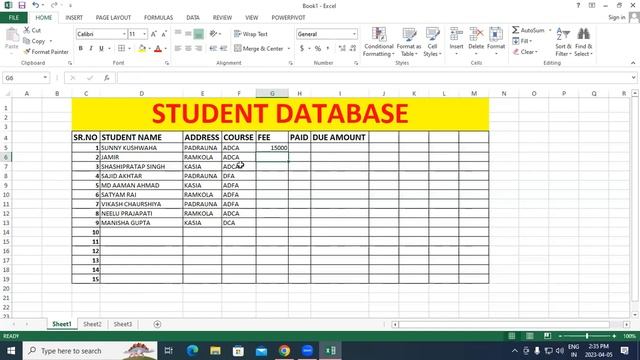Open Cell Styles gallery
The width and height of the screenshot is (640, 360).
[x=432, y=42]
